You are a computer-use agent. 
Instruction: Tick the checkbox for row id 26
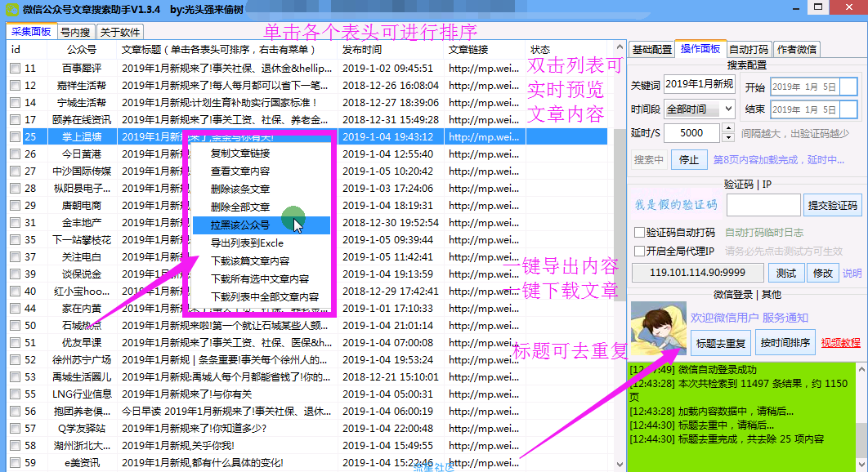15,154
